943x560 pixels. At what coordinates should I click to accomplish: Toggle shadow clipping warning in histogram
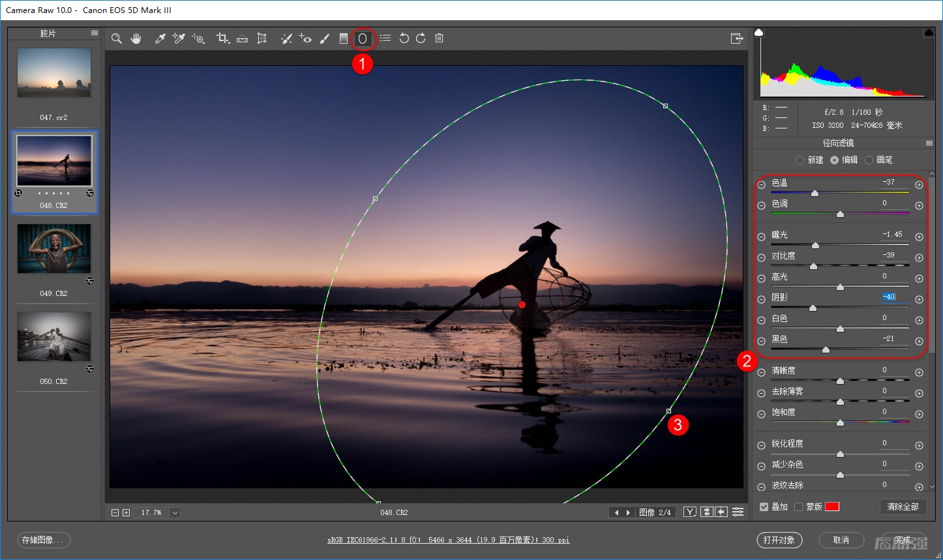click(x=759, y=33)
